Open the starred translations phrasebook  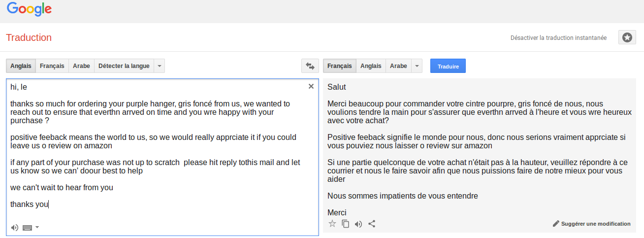click(x=627, y=37)
